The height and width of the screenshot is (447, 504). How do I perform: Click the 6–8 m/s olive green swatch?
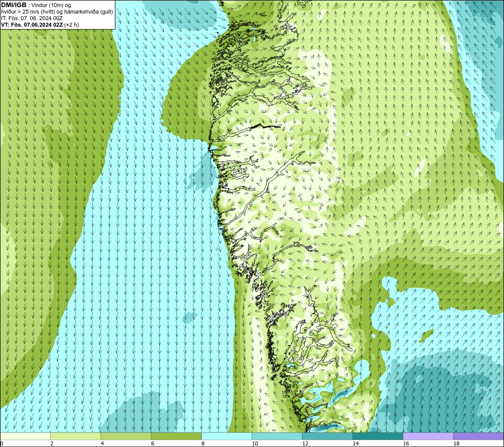176,436
